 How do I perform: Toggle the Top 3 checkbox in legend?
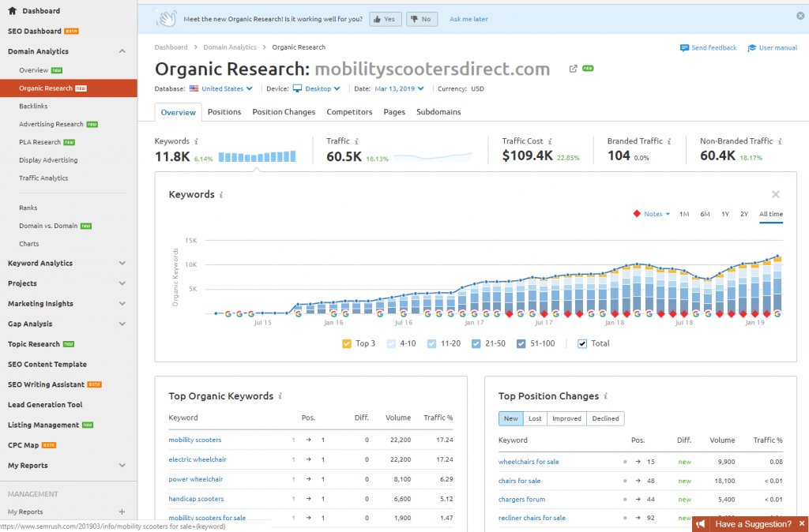coord(347,343)
